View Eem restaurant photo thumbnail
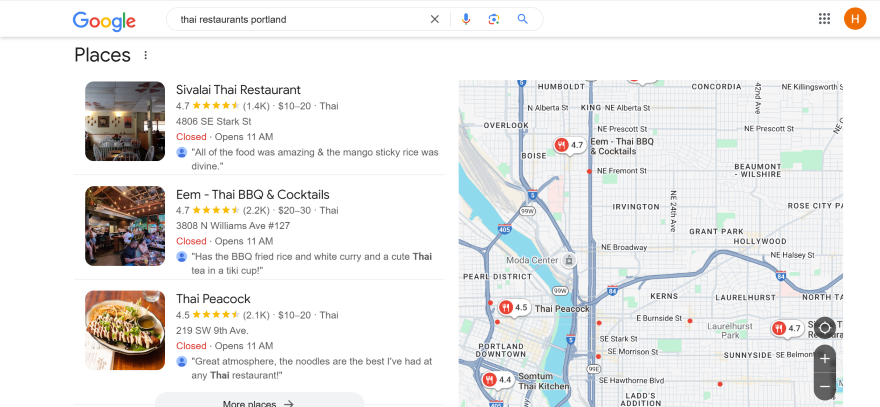 point(125,226)
